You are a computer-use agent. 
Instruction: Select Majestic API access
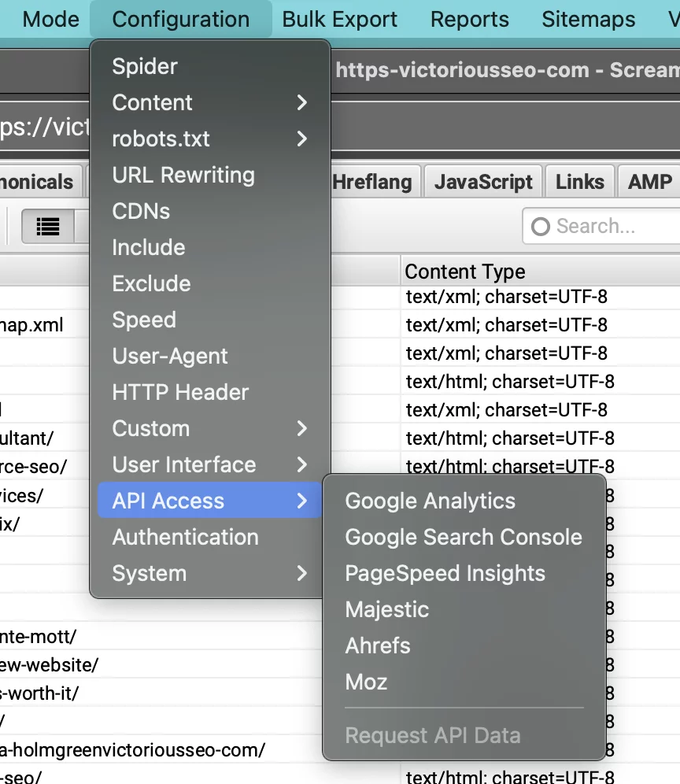pyautogui.click(x=464, y=609)
